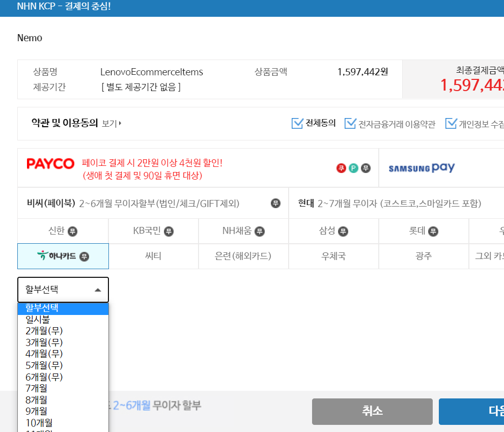Select 일시불 lump-sum option
Image resolution: width=504 pixels, height=432 pixels.
click(63, 320)
